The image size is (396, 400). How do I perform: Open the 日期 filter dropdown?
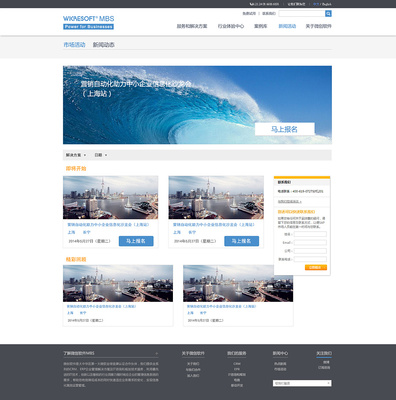coord(101,155)
